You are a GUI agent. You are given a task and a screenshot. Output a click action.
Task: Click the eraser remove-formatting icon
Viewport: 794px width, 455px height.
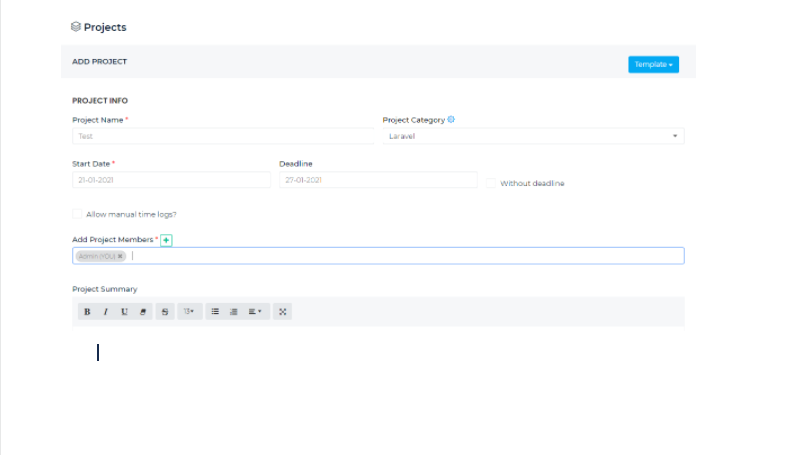(x=144, y=312)
